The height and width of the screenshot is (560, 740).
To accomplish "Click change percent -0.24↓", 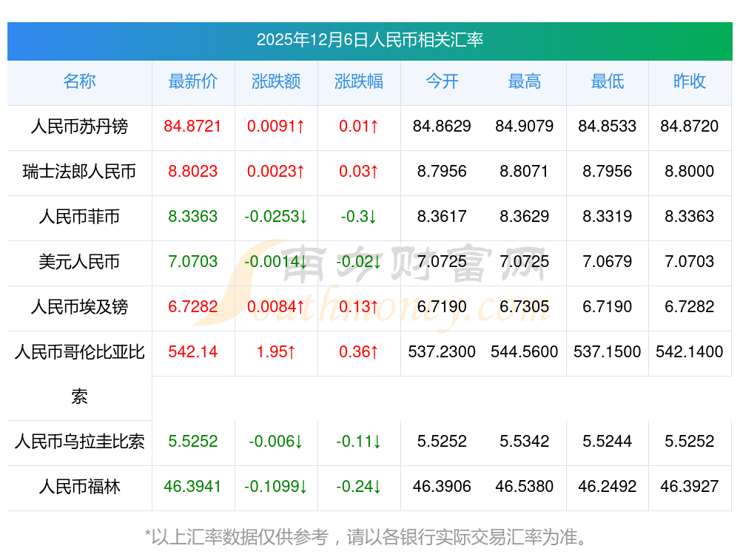I will click(x=359, y=487).
